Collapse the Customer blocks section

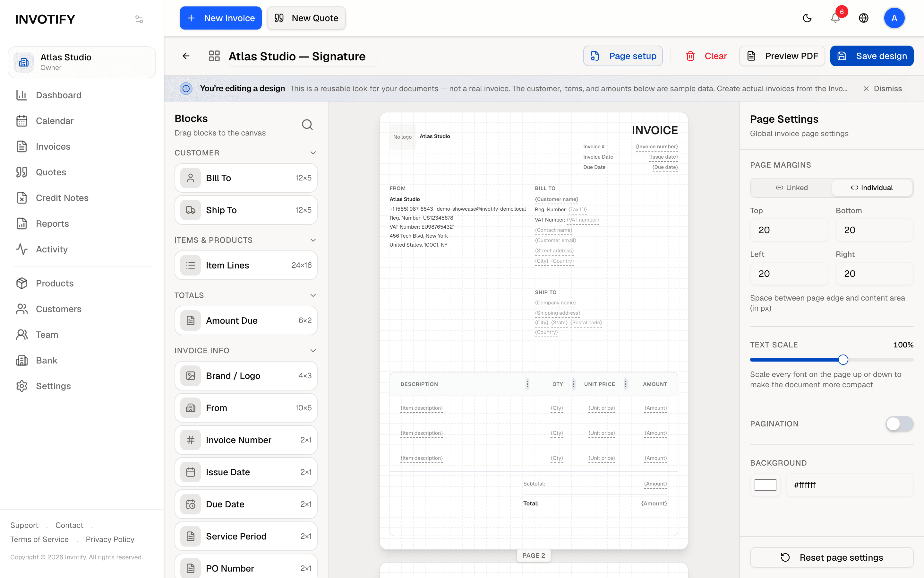tap(313, 153)
